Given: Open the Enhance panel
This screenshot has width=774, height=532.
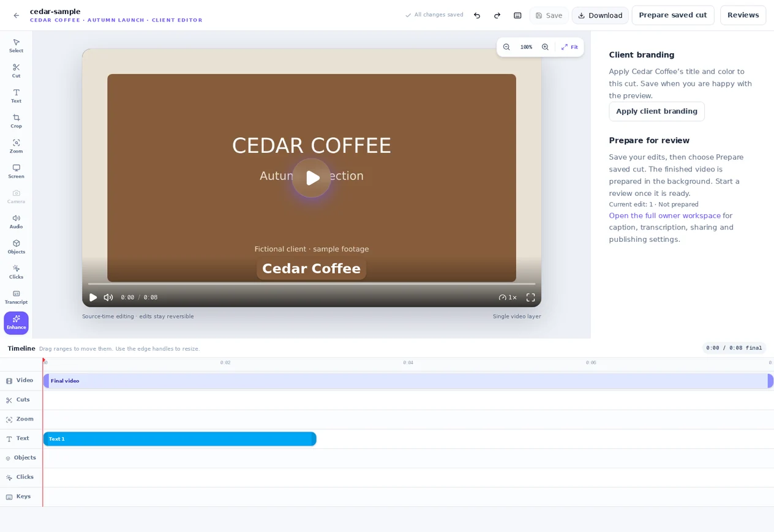Looking at the screenshot, I should (x=16, y=323).
